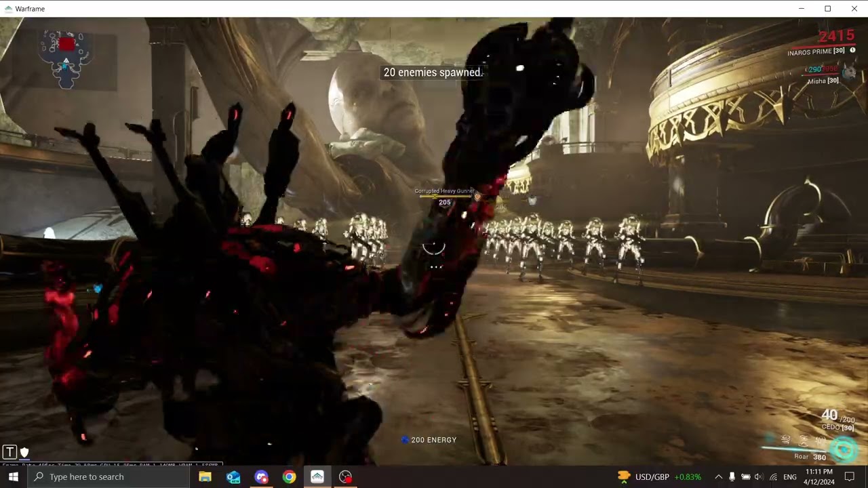This screenshot has width=868, height=488.
Task: Click the recording app icon on taskbar
Action: click(x=345, y=476)
